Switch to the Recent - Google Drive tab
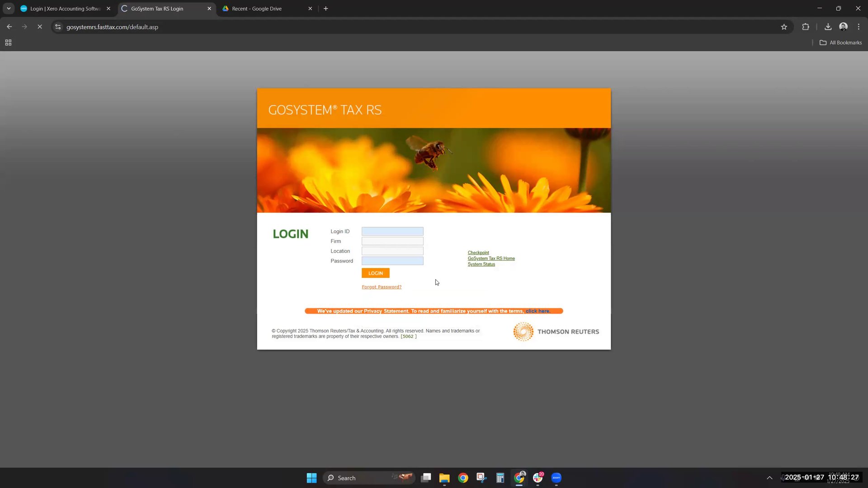 [257, 9]
